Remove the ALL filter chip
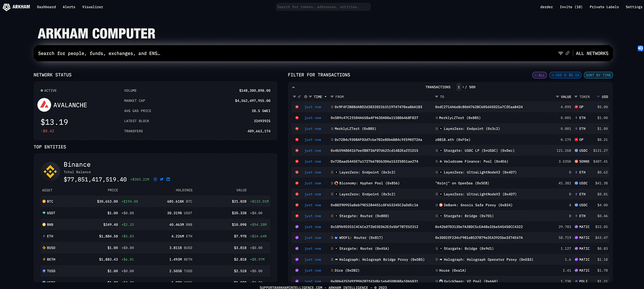 (540, 75)
